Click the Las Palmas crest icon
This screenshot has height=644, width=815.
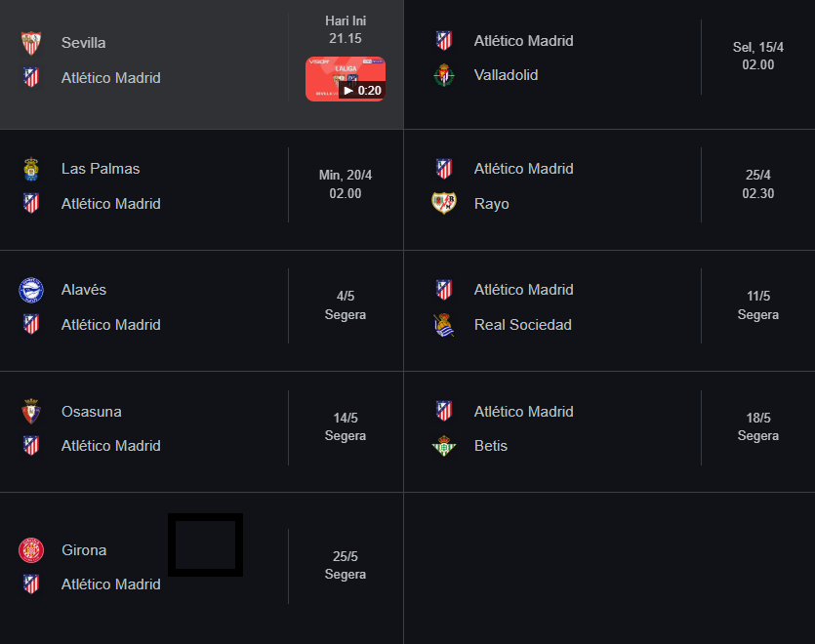click(x=31, y=169)
